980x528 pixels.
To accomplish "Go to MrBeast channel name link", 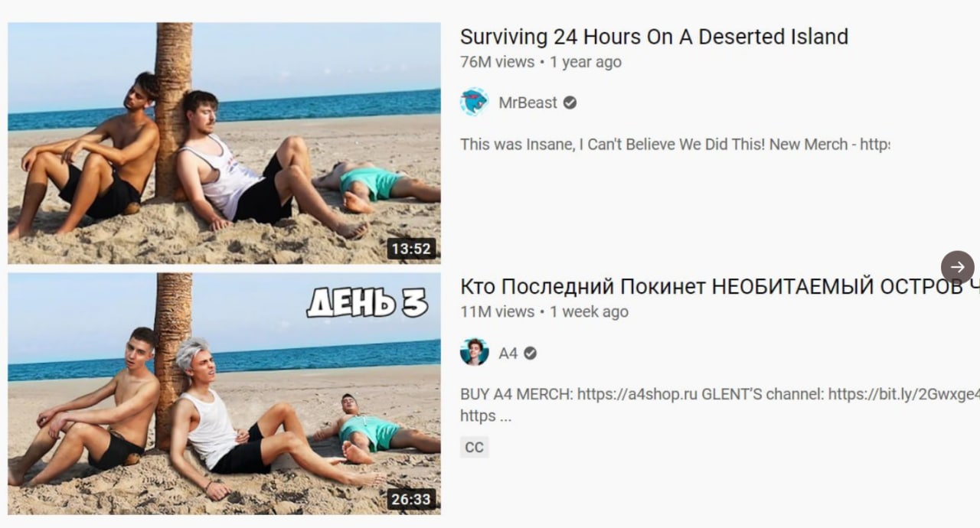I will pos(528,103).
